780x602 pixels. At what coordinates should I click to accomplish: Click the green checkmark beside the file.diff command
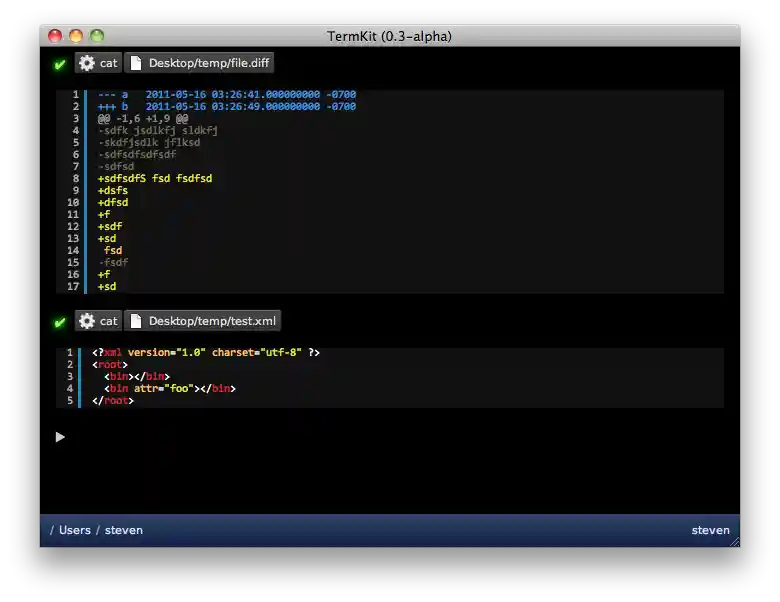tap(60, 64)
